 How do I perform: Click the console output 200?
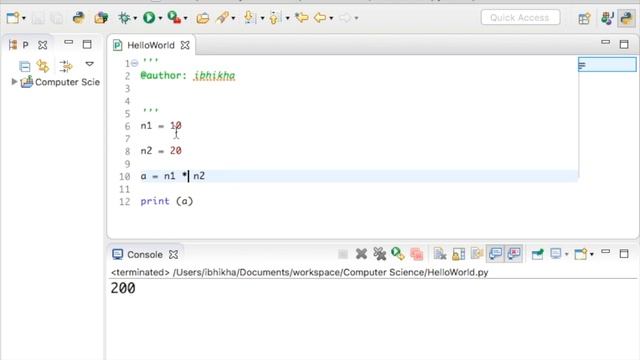(123, 289)
